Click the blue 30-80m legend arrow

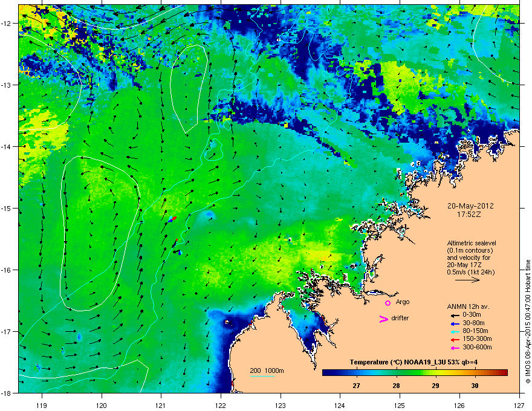tap(455, 323)
